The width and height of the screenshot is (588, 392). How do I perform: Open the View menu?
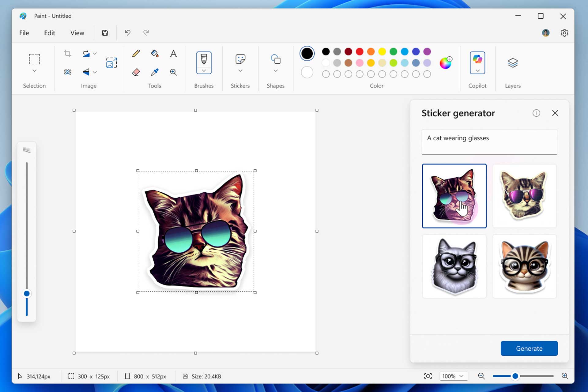click(77, 33)
